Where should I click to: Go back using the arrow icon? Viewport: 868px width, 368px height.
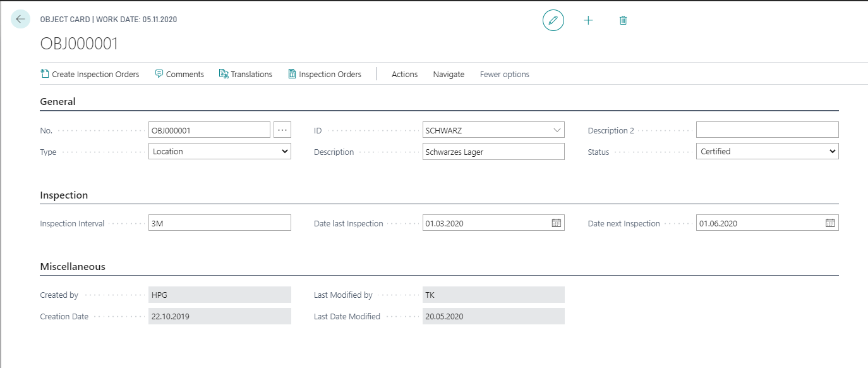[20, 20]
